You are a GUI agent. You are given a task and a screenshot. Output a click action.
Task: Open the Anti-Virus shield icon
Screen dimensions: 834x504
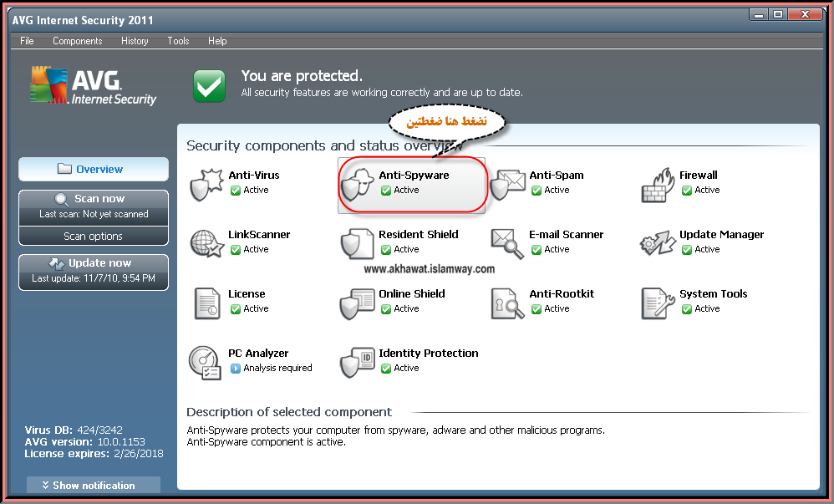206,184
